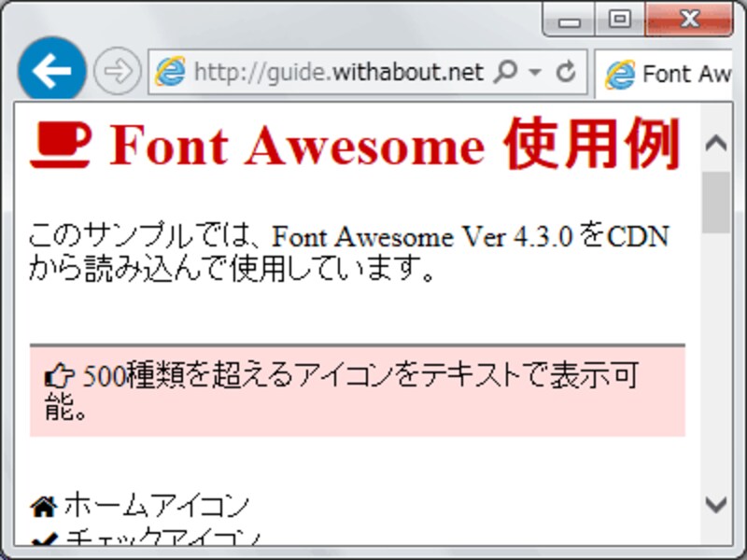This screenshot has width=747, height=560.
Task: Click the scrollbar up arrow
Action: click(716, 143)
